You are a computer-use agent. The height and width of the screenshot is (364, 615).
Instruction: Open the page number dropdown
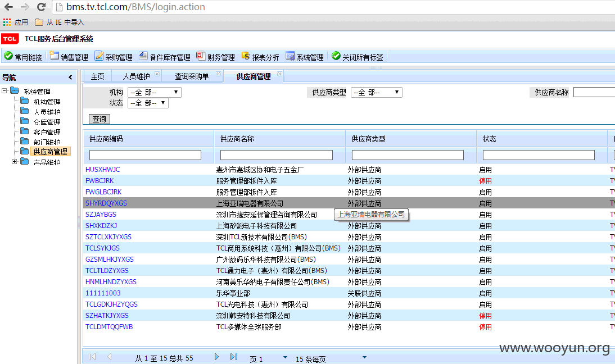285,357
